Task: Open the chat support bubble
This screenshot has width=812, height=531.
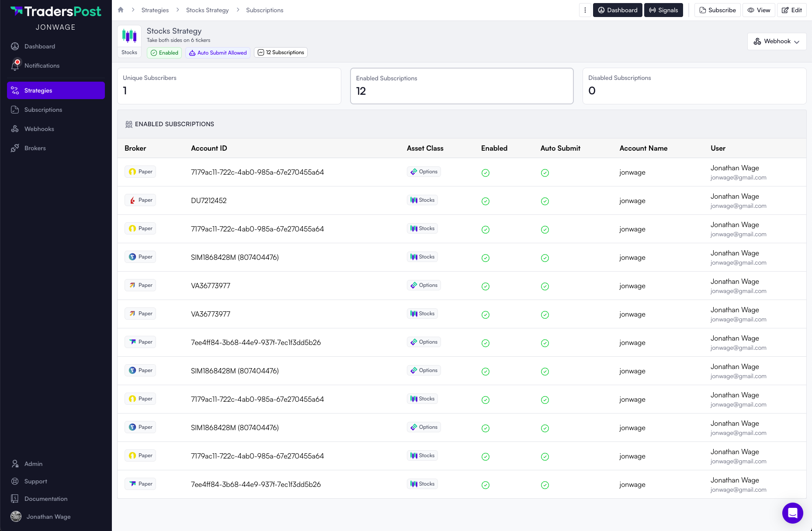Action: click(792, 513)
